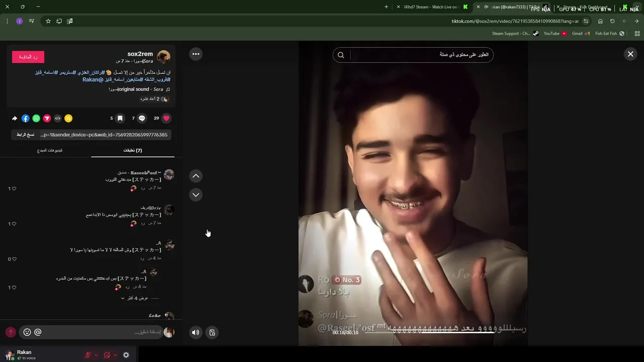The image size is (644, 362).
Task: Open the YouTube bookmark
Action: coord(555,34)
